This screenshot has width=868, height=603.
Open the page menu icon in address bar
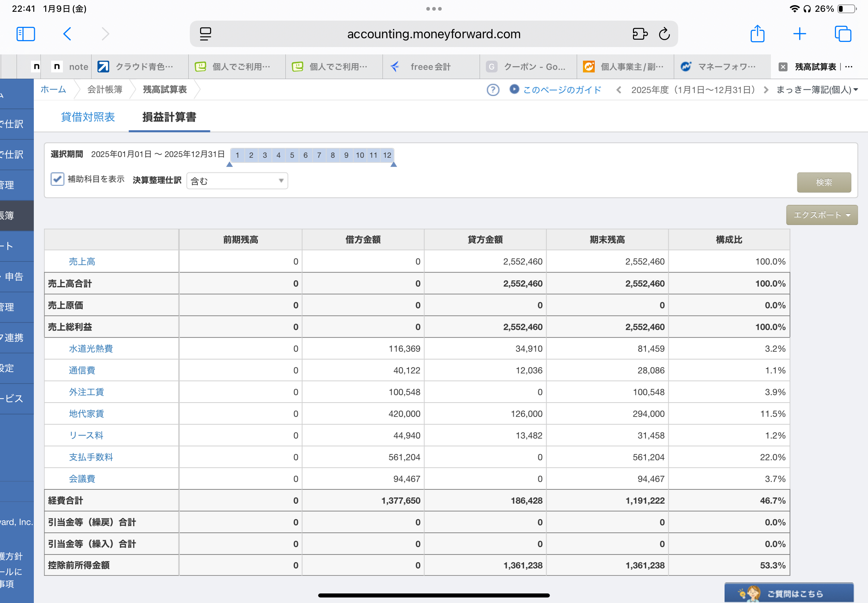[205, 34]
